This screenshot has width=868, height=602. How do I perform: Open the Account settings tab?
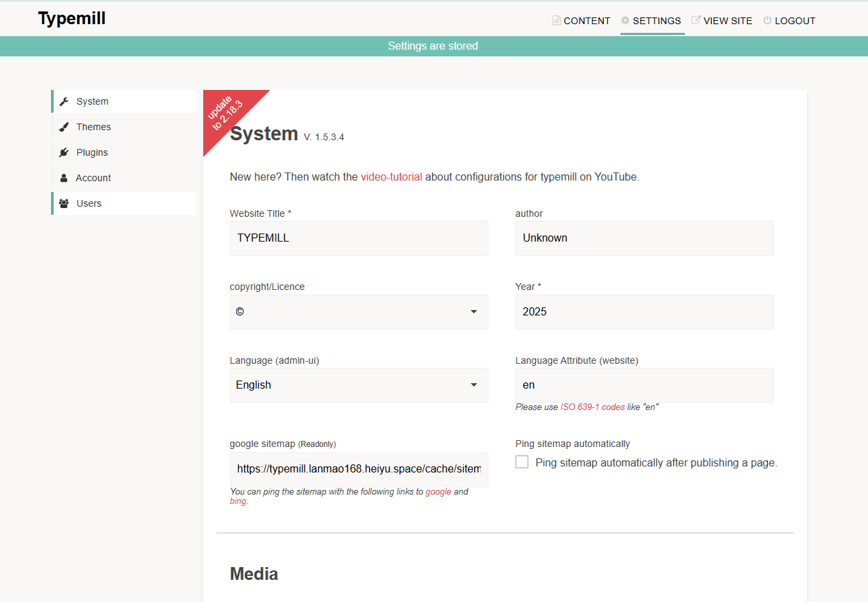[x=123, y=178]
